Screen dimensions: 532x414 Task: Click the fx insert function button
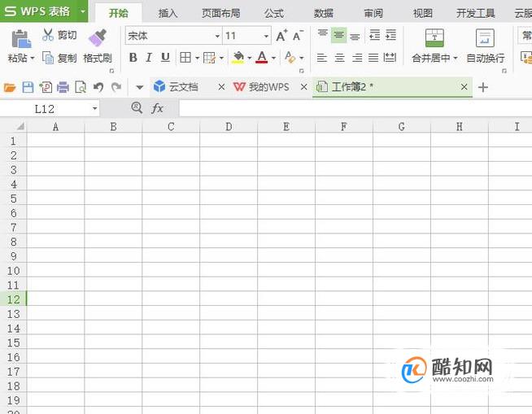tap(157, 108)
